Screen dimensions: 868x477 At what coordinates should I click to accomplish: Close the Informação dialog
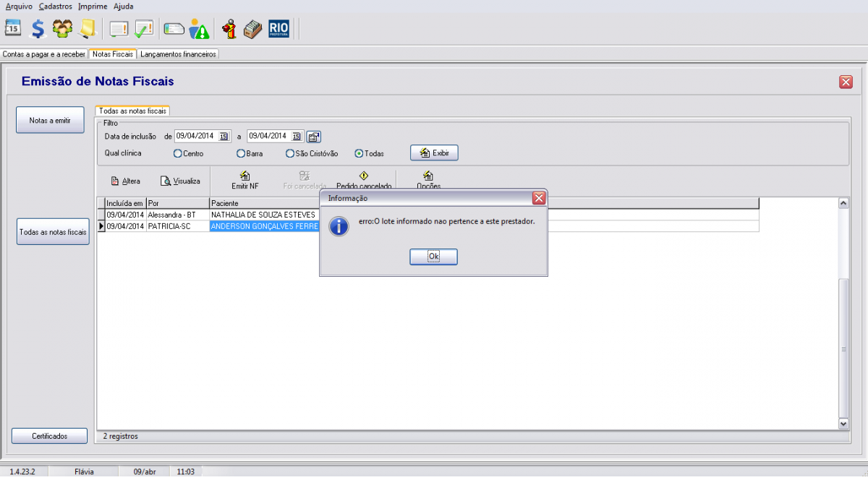(538, 197)
